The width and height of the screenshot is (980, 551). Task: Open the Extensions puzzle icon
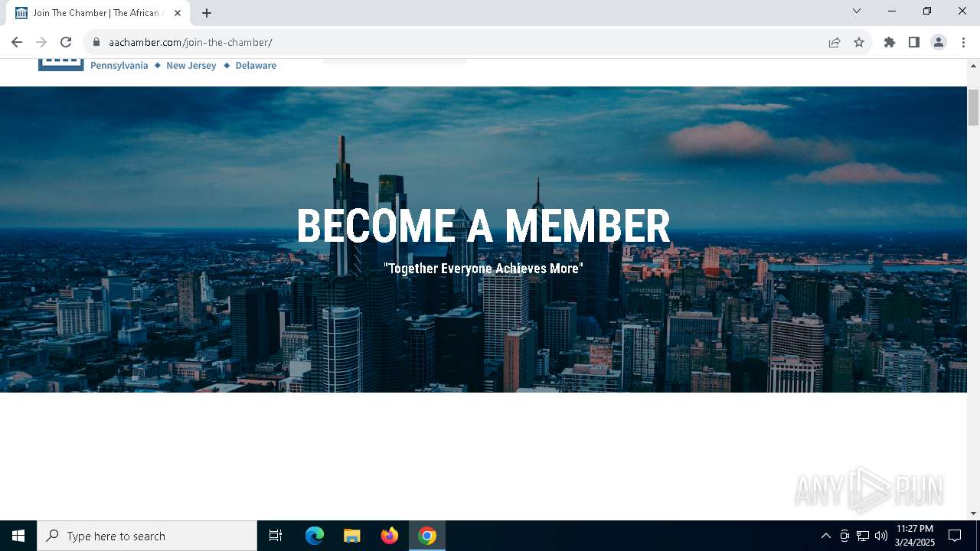(890, 42)
